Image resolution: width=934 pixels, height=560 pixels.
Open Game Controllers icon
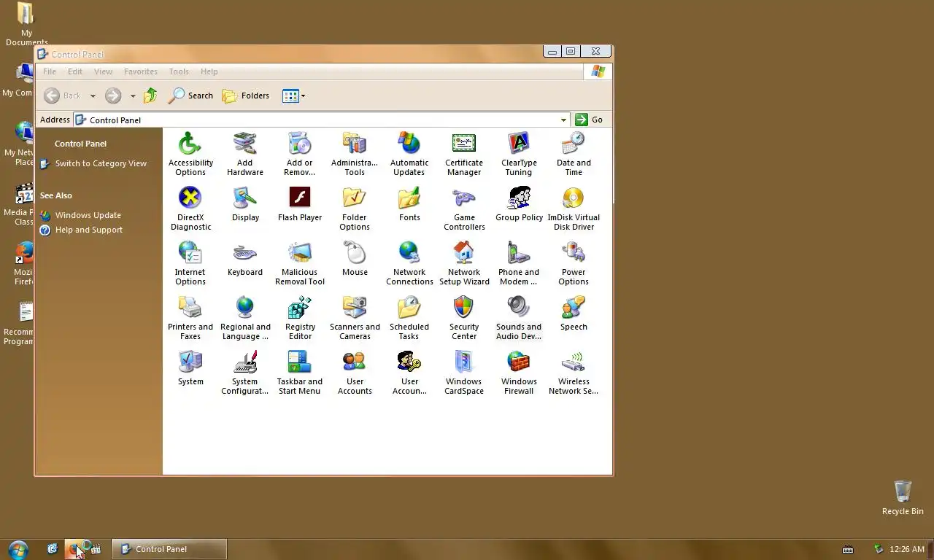point(464,209)
